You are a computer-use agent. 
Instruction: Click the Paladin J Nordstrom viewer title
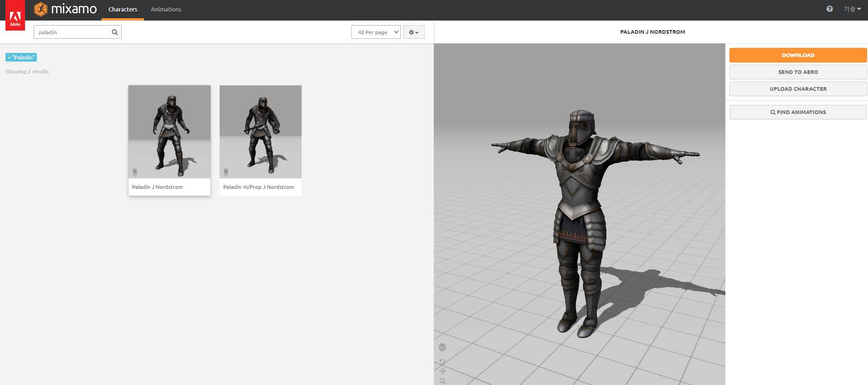652,32
